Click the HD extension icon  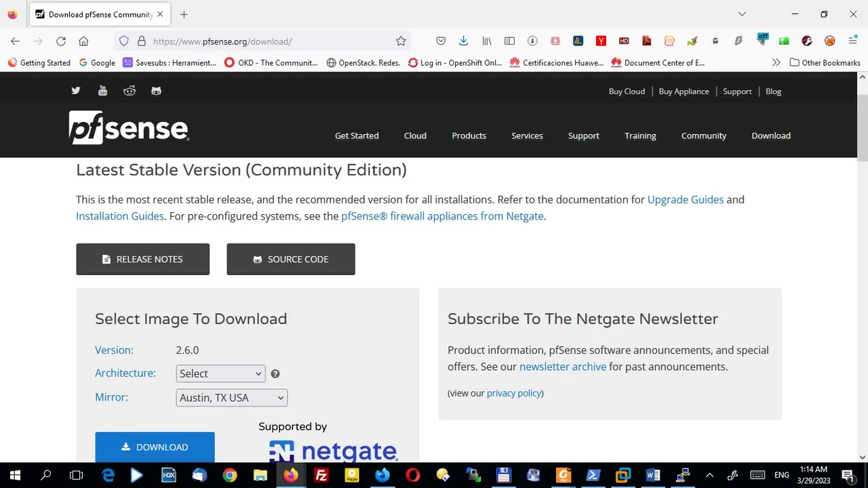pyautogui.click(x=624, y=41)
